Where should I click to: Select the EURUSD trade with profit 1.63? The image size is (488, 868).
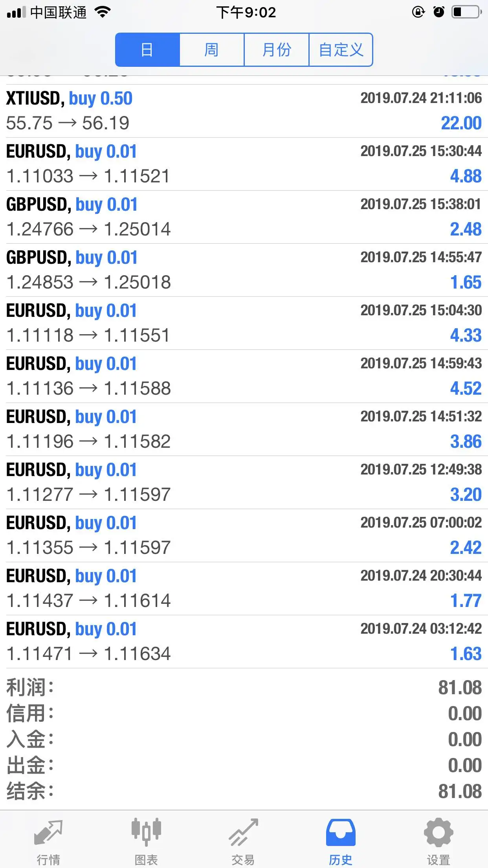(x=244, y=642)
